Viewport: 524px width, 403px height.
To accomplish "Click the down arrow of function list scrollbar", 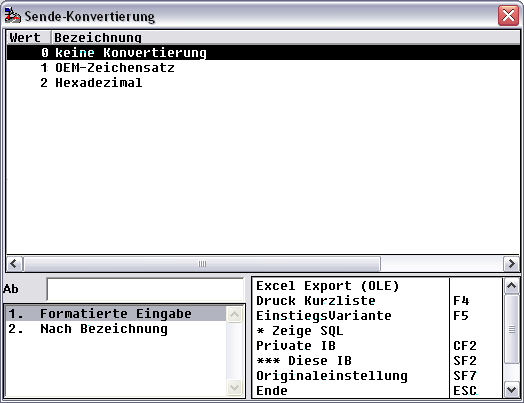I will click(512, 390).
